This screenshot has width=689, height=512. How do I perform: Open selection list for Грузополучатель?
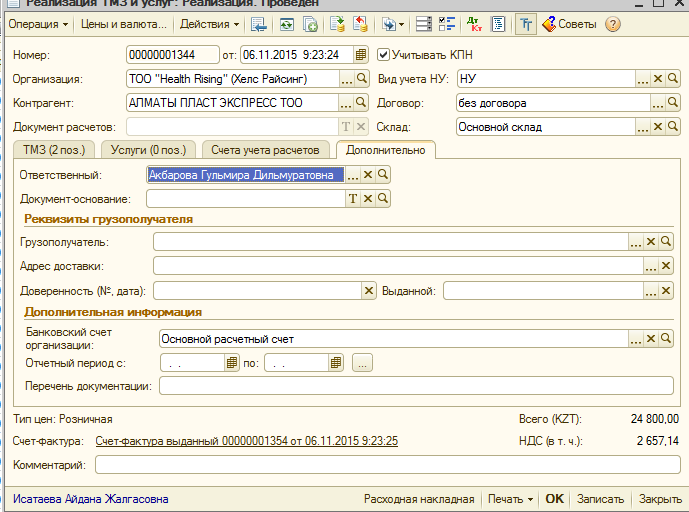click(x=636, y=242)
